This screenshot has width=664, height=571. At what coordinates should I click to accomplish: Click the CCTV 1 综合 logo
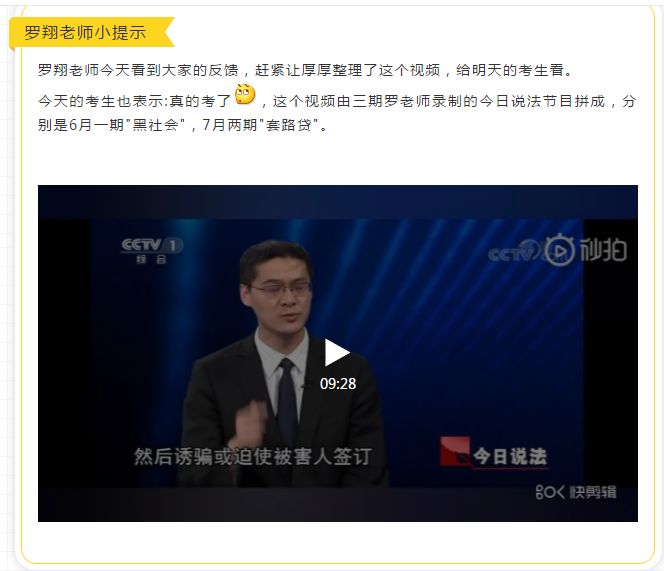(152, 250)
